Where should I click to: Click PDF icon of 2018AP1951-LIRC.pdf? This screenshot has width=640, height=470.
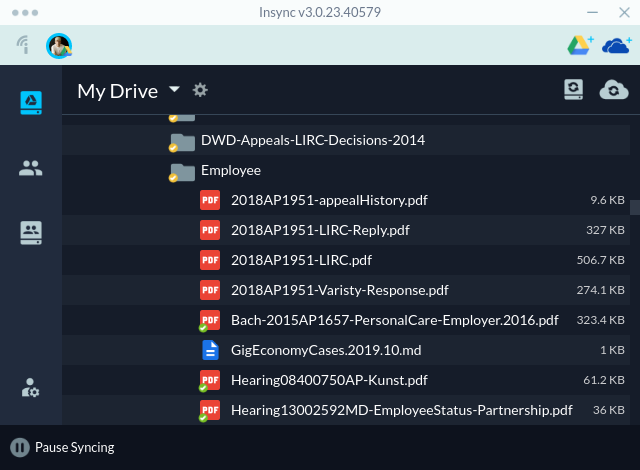[210, 260]
